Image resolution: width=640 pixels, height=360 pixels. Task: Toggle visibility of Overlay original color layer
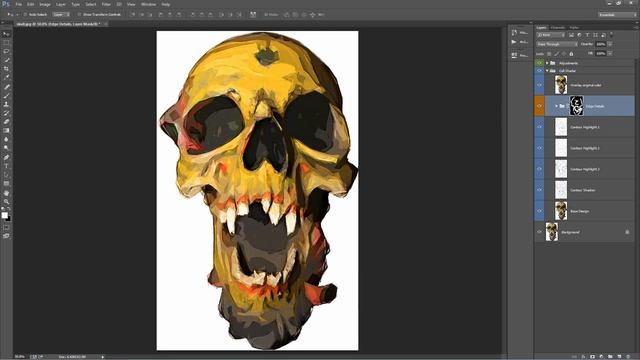tap(540, 85)
